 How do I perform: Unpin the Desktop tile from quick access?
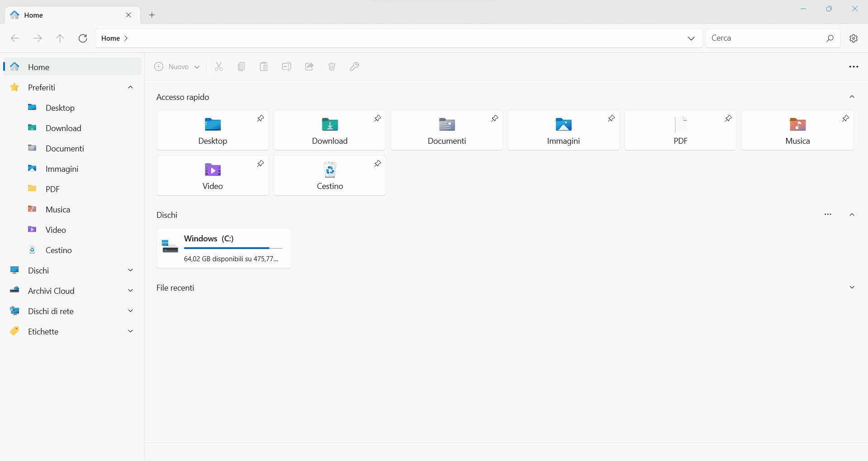(x=260, y=118)
